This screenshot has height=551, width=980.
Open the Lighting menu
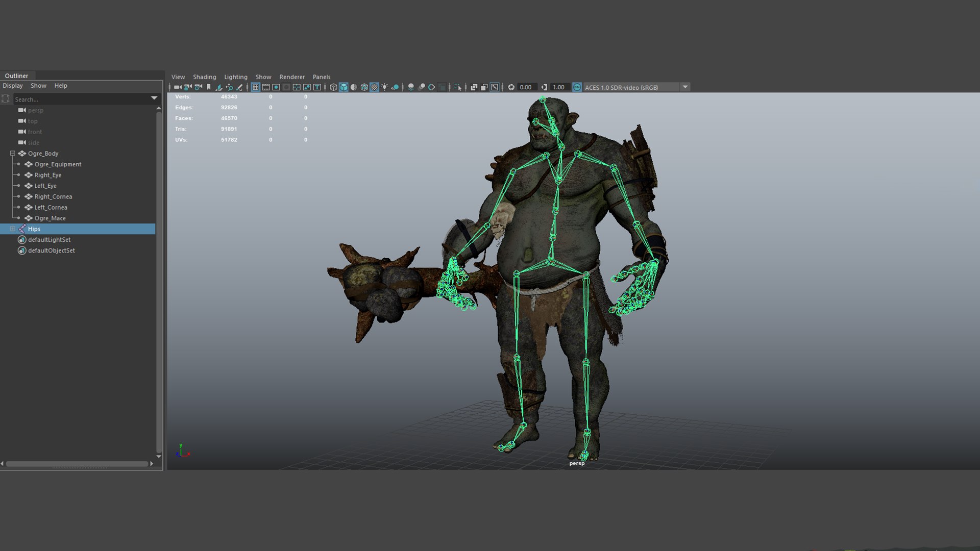(235, 77)
